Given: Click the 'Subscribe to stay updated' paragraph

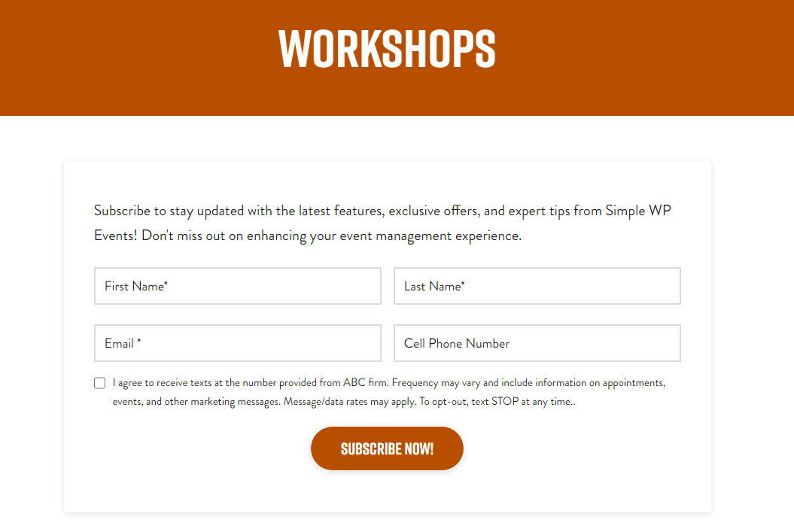Looking at the screenshot, I should pyautogui.click(x=382, y=223).
